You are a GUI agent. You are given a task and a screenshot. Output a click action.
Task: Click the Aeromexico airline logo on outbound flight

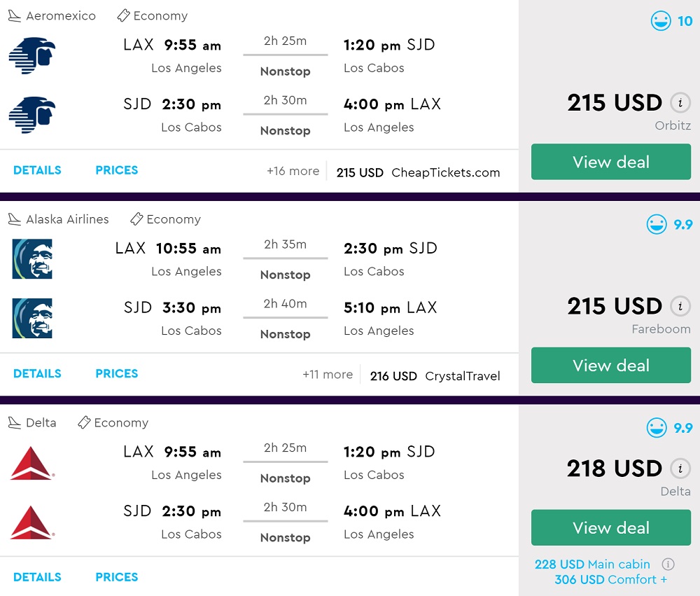(x=32, y=56)
